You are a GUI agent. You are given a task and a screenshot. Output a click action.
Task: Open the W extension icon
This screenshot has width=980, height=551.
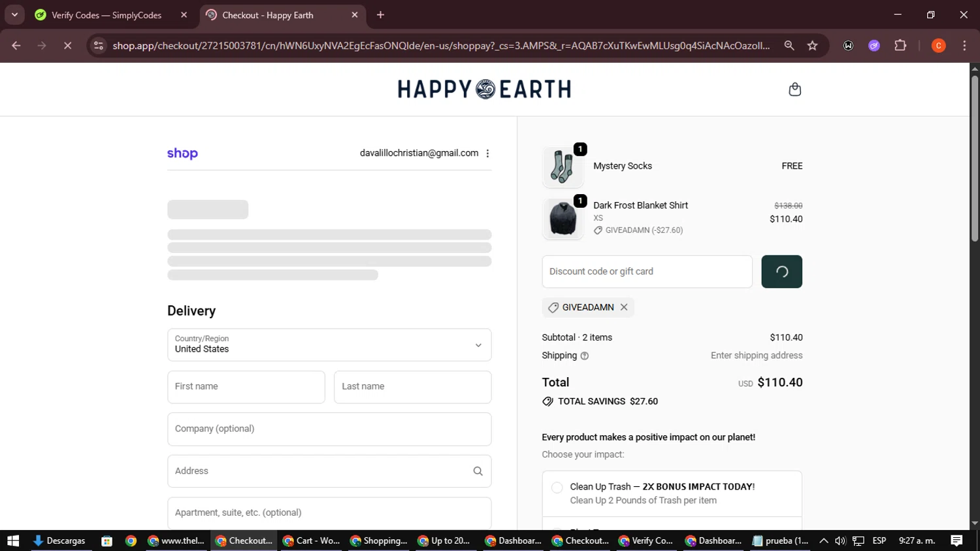point(848,46)
